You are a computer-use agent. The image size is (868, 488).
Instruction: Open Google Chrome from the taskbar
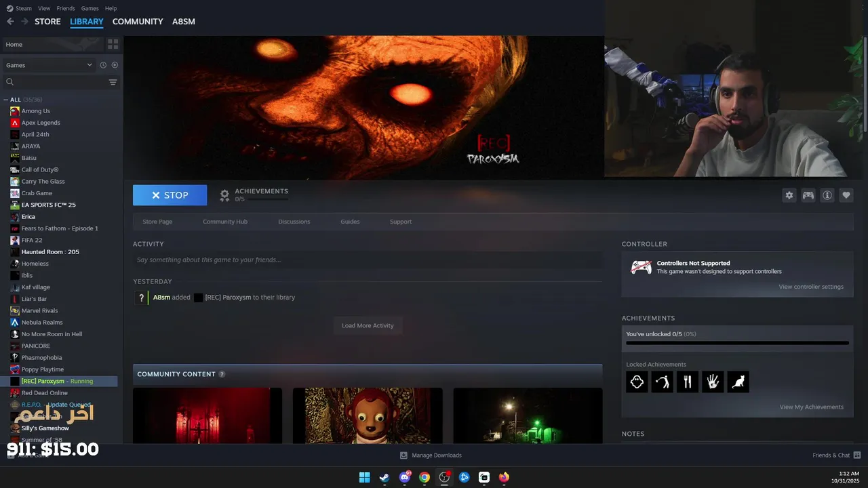(425, 477)
